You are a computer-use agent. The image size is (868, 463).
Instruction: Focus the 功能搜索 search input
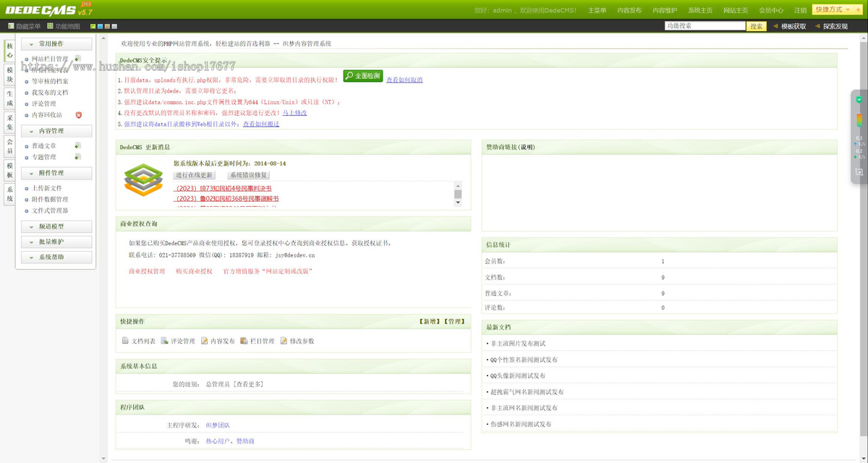click(705, 25)
